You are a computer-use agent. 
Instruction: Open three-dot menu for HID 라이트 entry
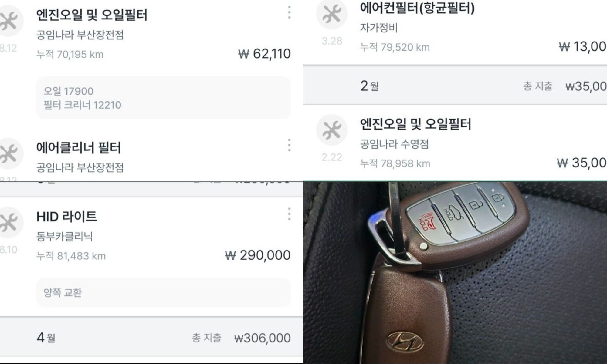coord(289,214)
